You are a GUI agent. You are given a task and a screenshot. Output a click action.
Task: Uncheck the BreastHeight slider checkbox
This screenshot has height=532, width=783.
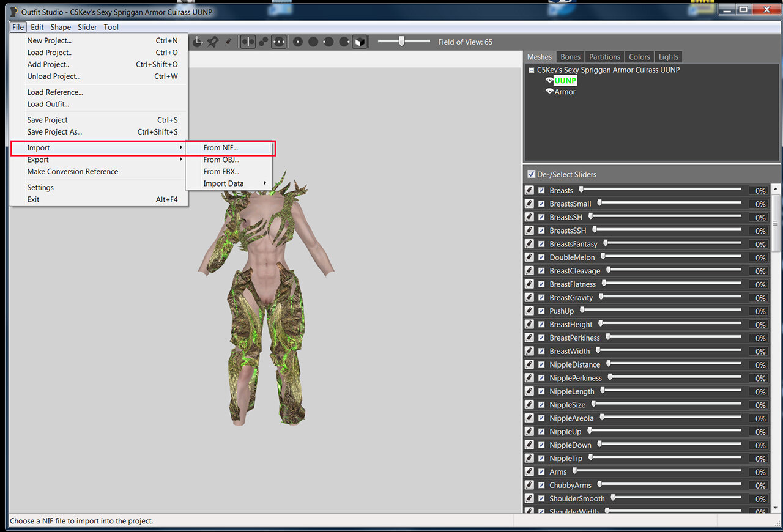coord(541,325)
